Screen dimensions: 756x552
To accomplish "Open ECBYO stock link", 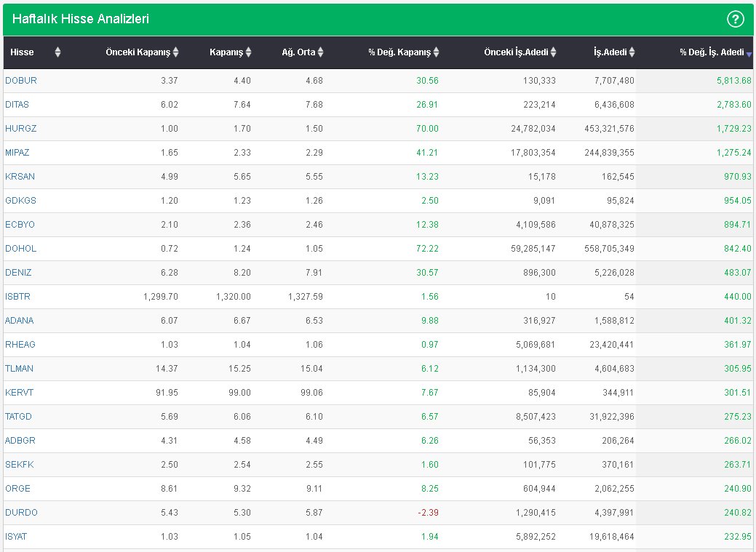I will [20, 225].
